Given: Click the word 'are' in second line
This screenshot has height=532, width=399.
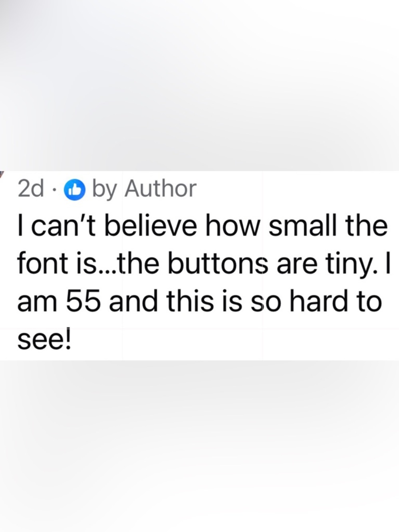Looking at the screenshot, I should pos(295,266).
